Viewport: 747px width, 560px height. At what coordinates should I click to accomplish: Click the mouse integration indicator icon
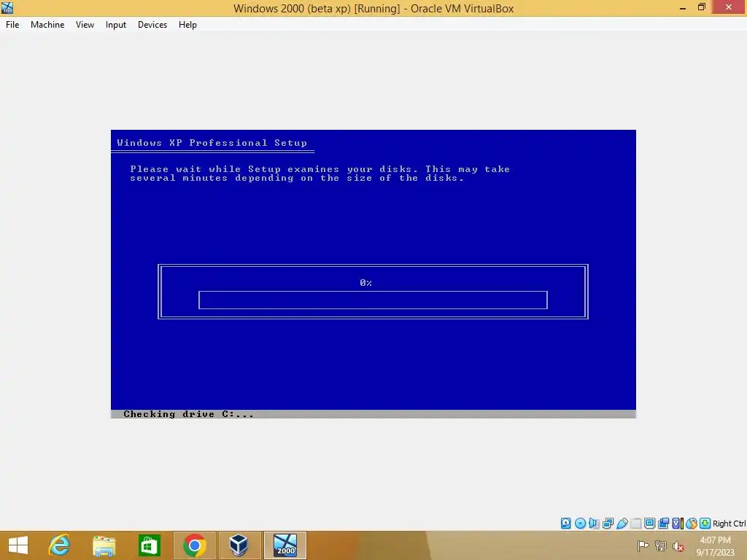[692, 524]
